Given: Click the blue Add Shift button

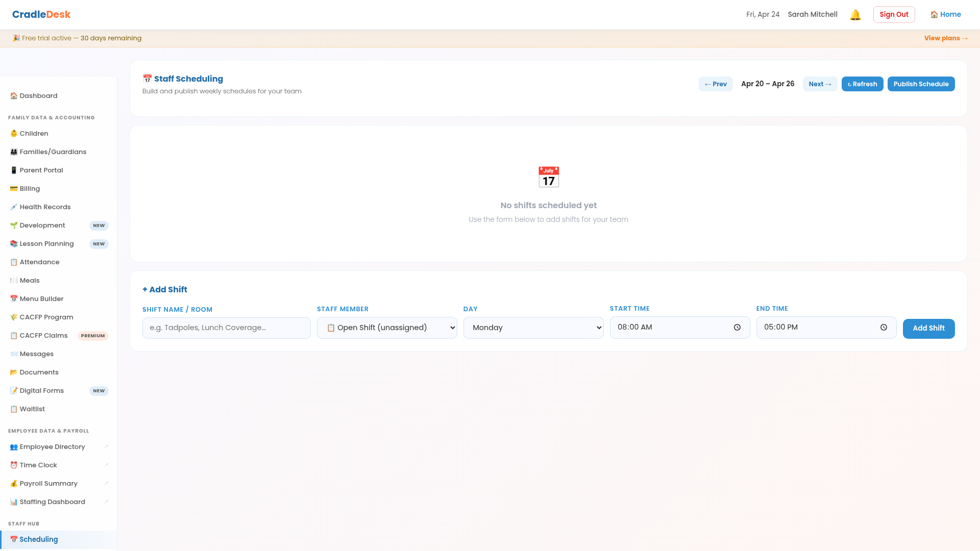Looking at the screenshot, I should pyautogui.click(x=928, y=329).
